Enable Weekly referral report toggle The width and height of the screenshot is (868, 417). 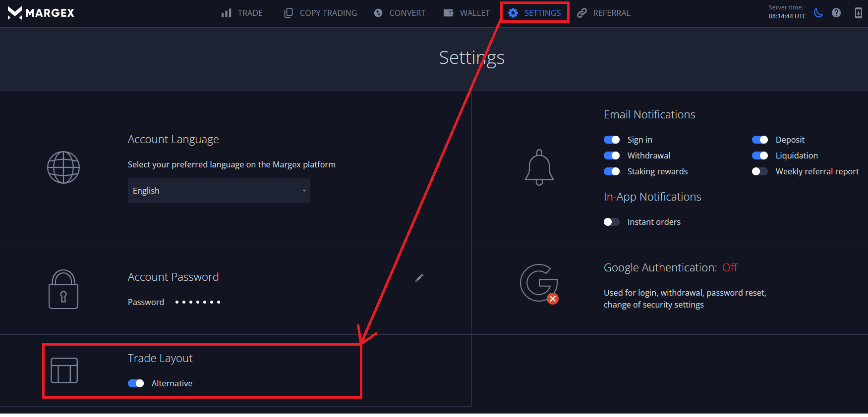click(759, 171)
